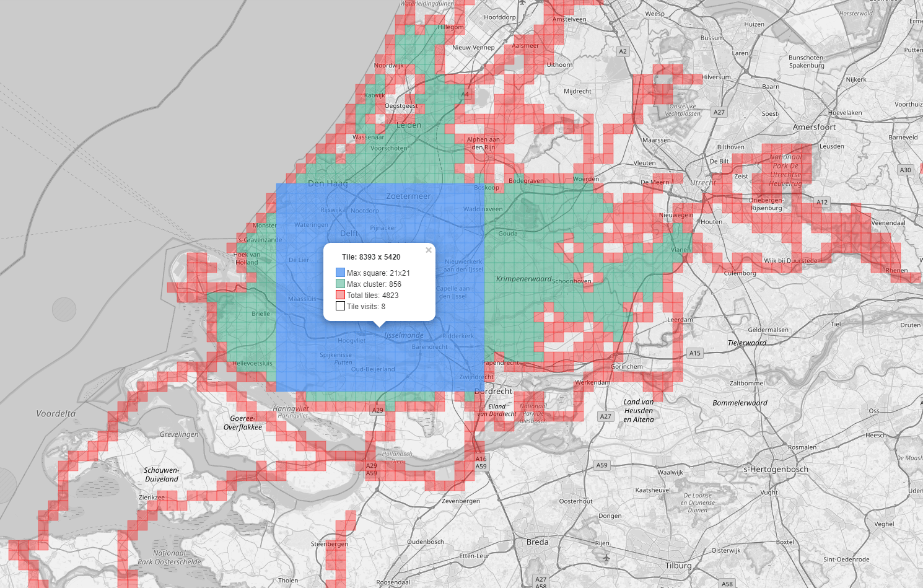Click the green Max cluster swatch
Image resolution: width=923 pixels, height=588 pixels.
click(340, 284)
